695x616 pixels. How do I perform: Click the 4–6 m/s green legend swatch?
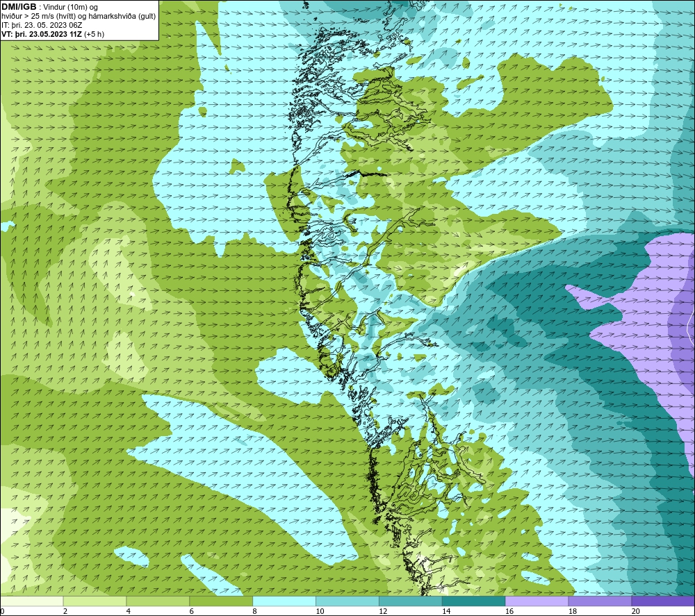pos(158,601)
